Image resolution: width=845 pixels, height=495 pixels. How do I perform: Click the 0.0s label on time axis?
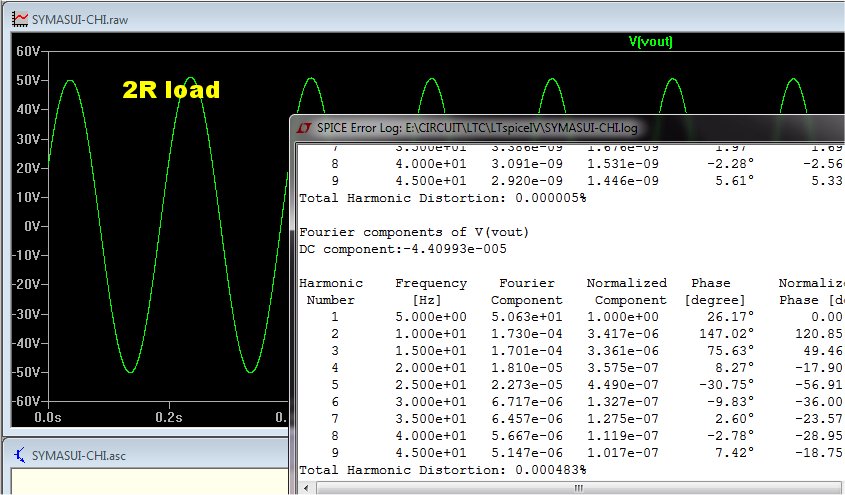click(x=48, y=417)
